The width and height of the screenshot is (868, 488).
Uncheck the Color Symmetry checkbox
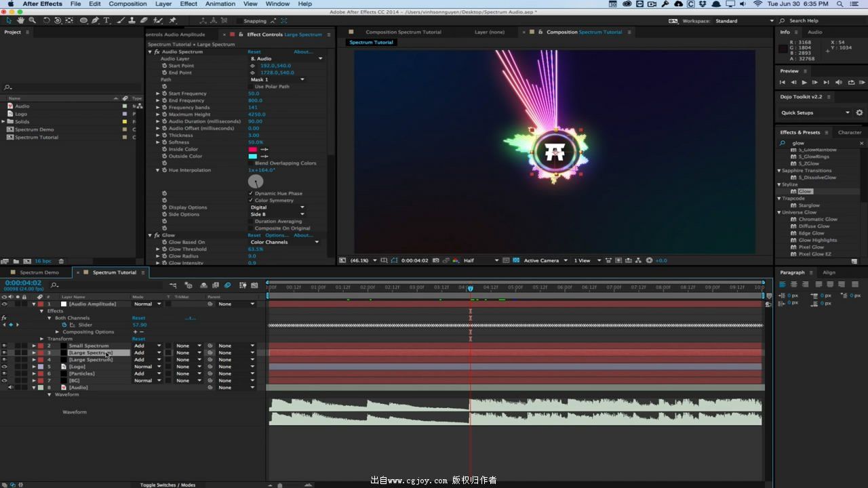pos(251,201)
